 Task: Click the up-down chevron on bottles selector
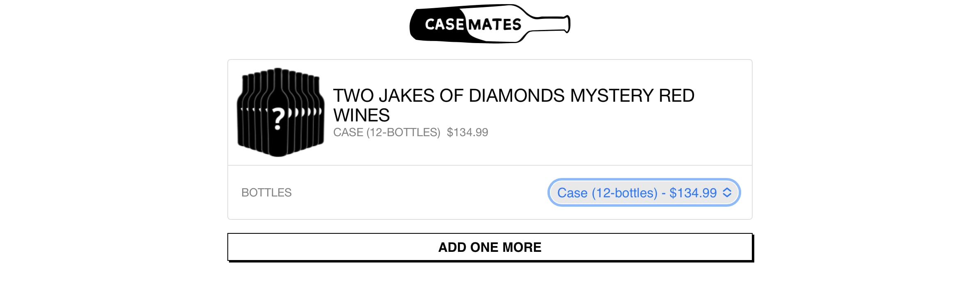[727, 192]
